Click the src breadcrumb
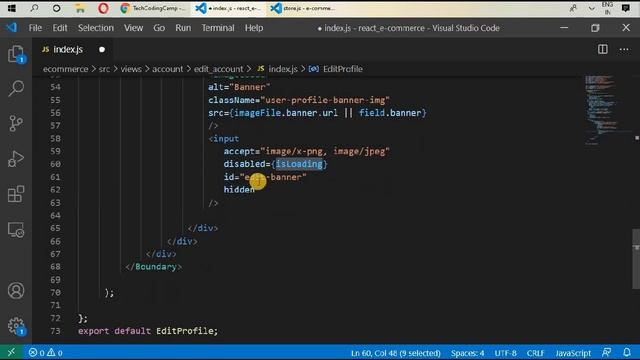 [104, 69]
